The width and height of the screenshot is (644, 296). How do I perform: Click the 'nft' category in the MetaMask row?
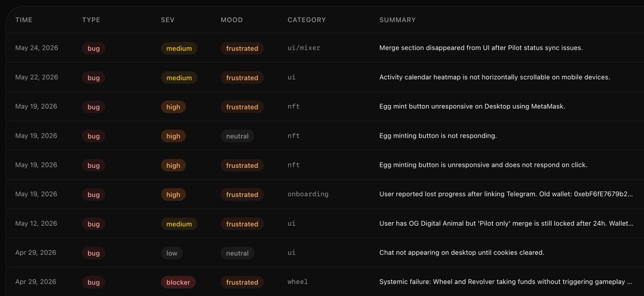point(294,107)
